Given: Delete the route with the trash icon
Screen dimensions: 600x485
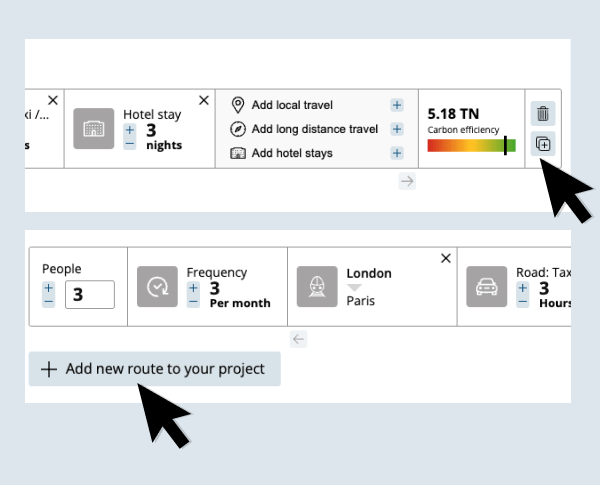Looking at the screenshot, I should (x=542, y=114).
